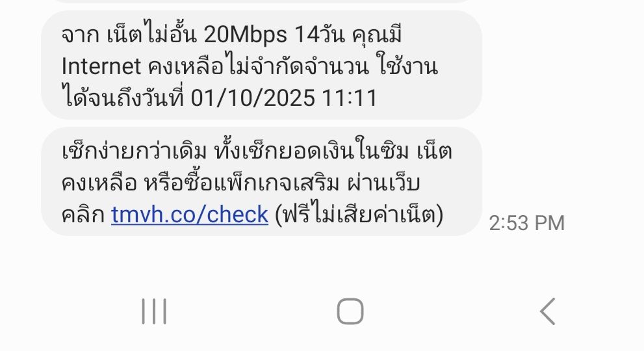Image resolution: width=644 pixels, height=351 pixels.
Task: Tap the Back arrow navigation icon
Action: 547,311
